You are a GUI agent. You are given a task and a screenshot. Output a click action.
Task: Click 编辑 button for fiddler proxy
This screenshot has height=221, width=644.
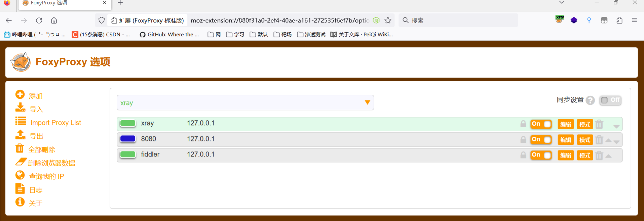(566, 155)
